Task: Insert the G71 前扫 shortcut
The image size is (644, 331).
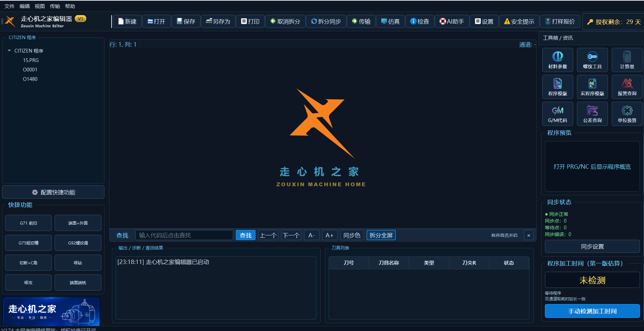Action: (x=28, y=223)
